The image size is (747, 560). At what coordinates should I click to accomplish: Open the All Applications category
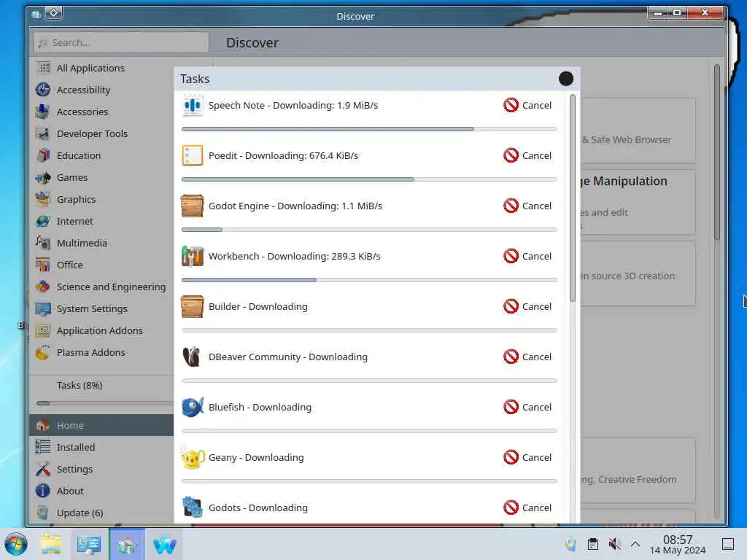101,68
